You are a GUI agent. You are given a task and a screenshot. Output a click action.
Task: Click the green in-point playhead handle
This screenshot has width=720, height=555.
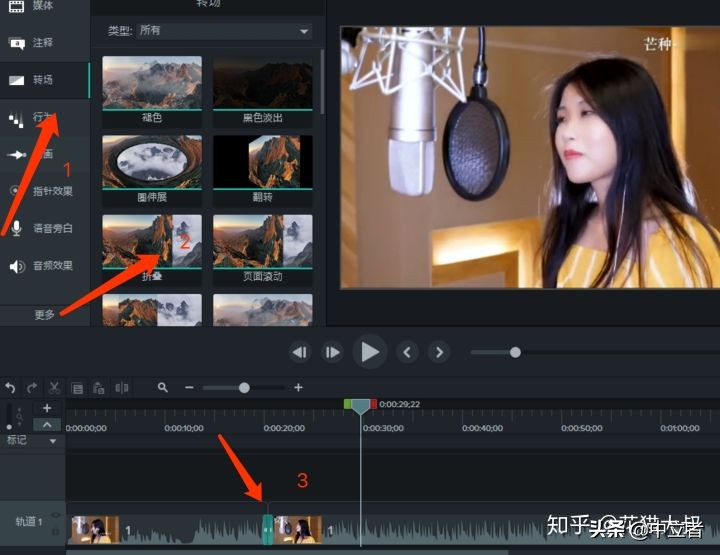point(348,404)
